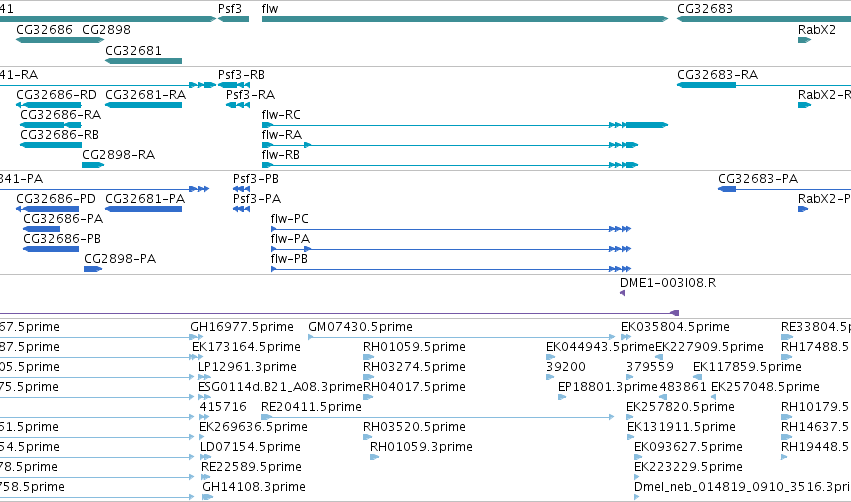
Task: Select protein label flw-PC
Action: 289,219
